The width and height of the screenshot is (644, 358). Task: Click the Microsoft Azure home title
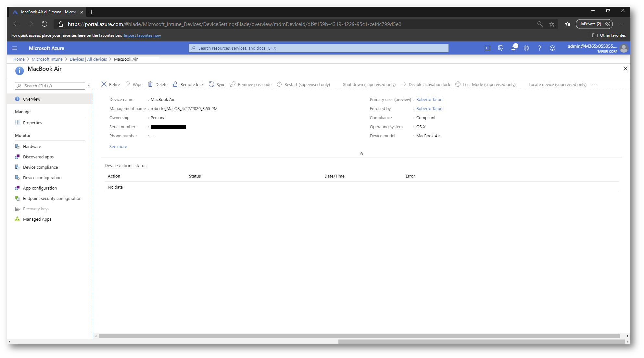click(x=46, y=48)
